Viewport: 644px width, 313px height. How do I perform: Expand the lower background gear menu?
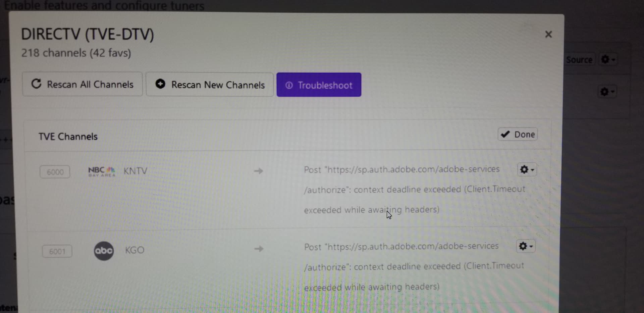[607, 92]
